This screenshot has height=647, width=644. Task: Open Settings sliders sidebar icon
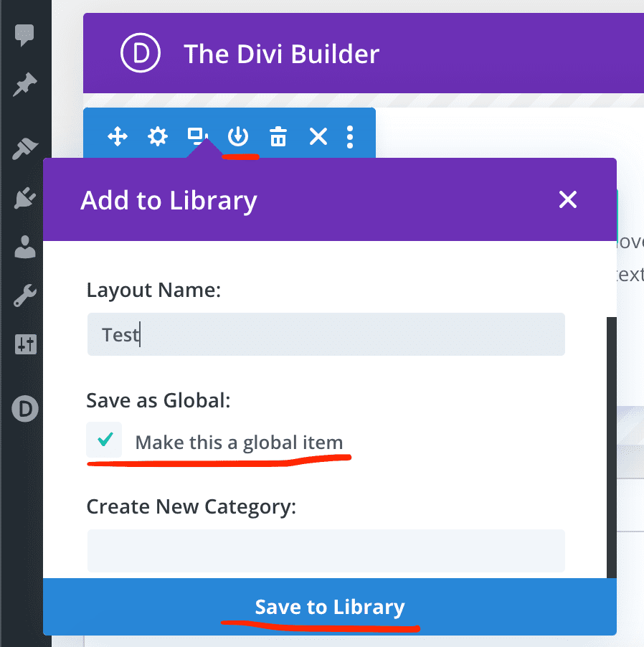pyautogui.click(x=26, y=344)
